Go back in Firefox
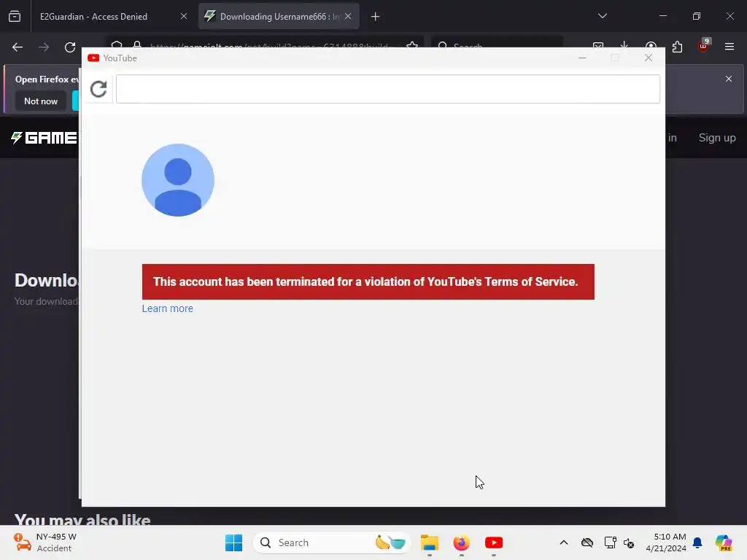 click(18, 47)
